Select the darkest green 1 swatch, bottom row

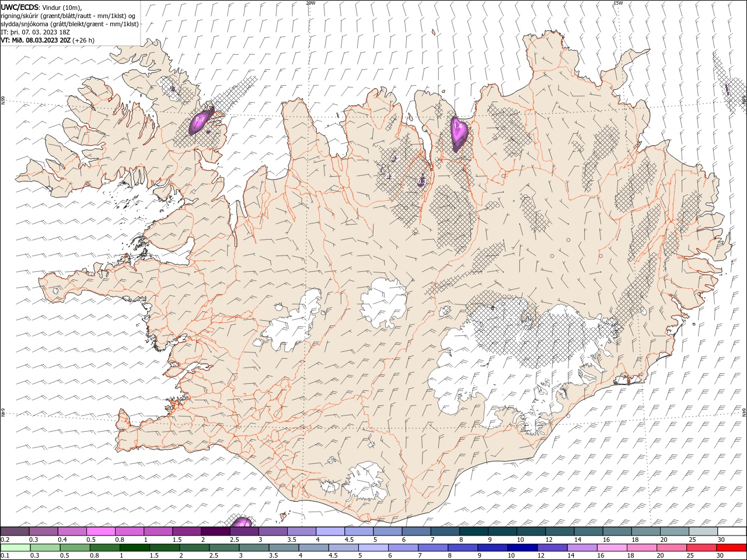[135, 548]
